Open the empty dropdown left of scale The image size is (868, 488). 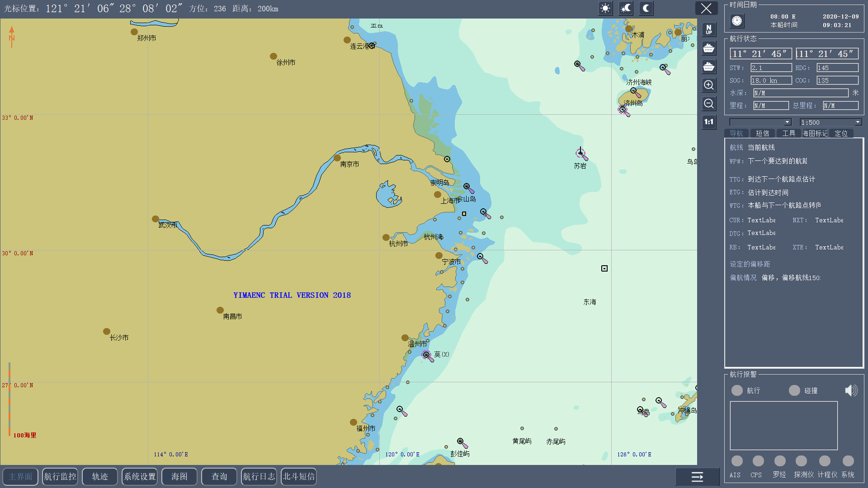760,122
